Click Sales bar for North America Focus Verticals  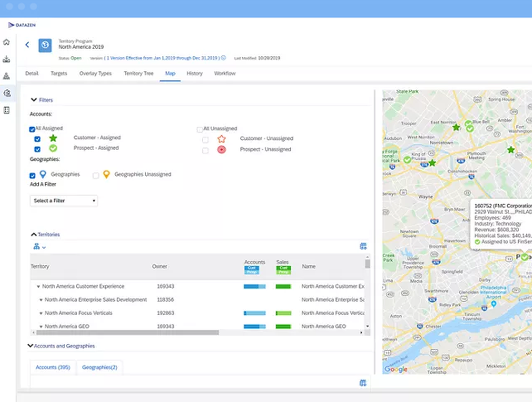[x=284, y=313]
